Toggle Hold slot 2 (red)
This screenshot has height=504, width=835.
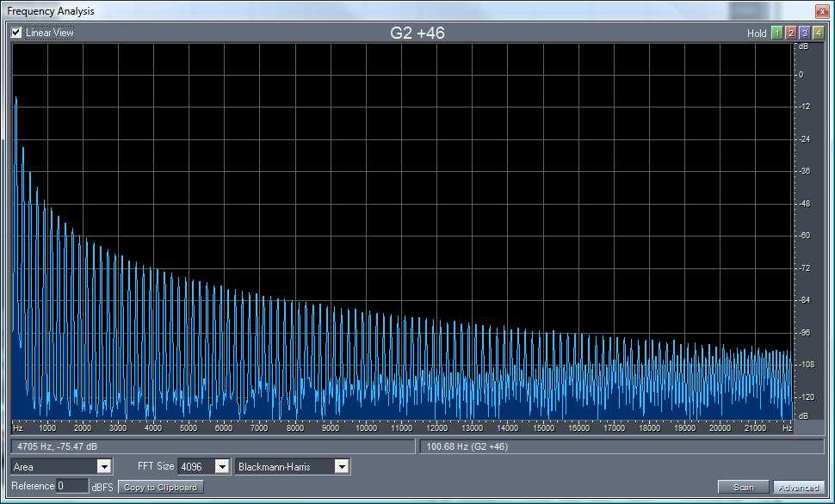coord(791,33)
